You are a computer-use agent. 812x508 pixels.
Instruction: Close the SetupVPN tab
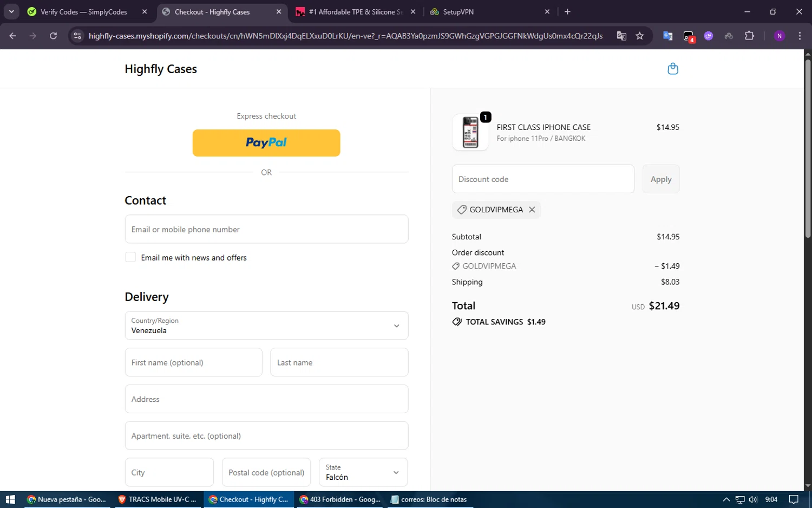[547, 11]
